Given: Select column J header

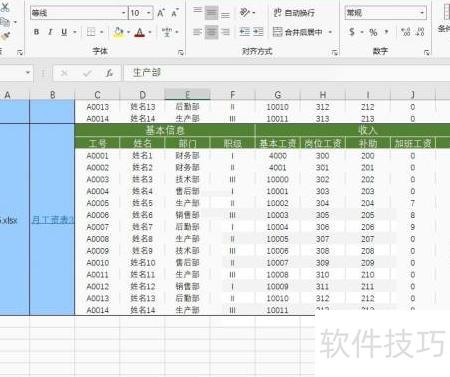Looking at the screenshot, I should pos(413,95).
